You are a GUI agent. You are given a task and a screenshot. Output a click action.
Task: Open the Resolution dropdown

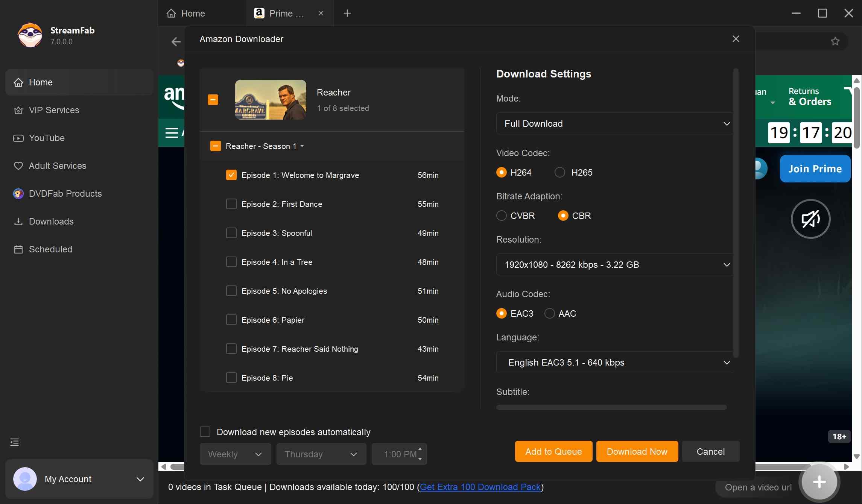pos(614,264)
